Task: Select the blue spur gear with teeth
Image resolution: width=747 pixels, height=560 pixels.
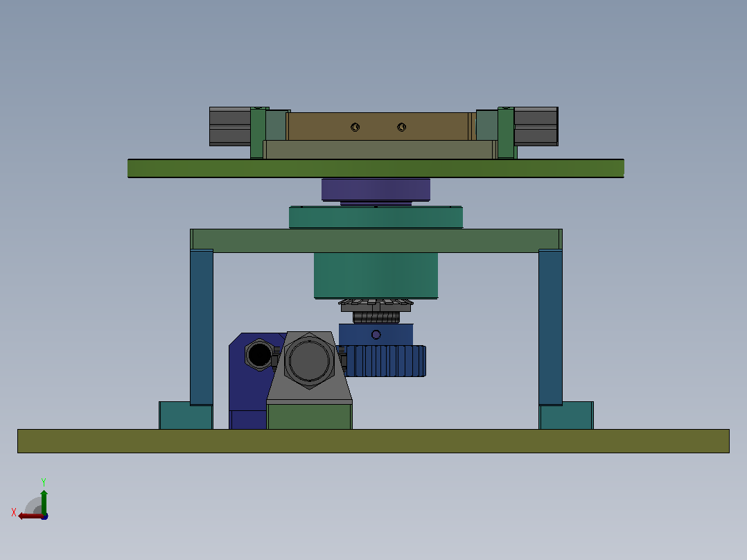Action: (x=385, y=361)
